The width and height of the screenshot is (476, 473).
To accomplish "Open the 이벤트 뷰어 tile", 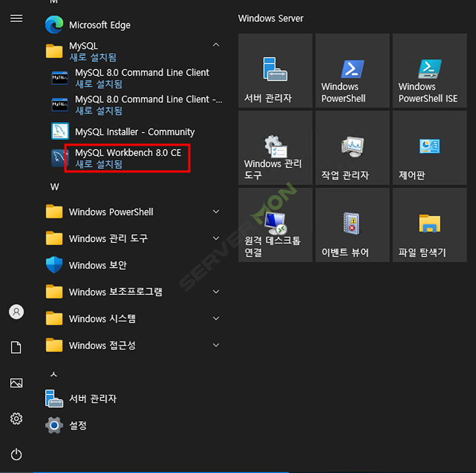I will (x=352, y=225).
